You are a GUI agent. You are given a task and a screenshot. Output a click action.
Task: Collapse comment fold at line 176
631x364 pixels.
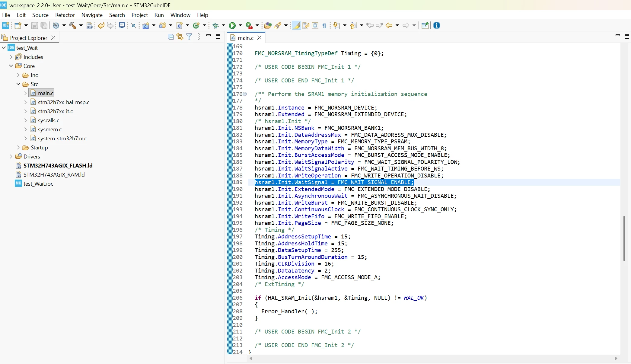click(x=245, y=94)
